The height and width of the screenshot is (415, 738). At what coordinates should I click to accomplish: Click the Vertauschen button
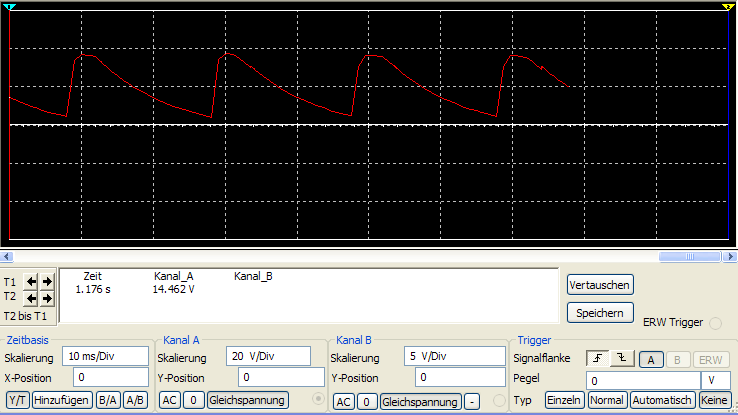(600, 285)
